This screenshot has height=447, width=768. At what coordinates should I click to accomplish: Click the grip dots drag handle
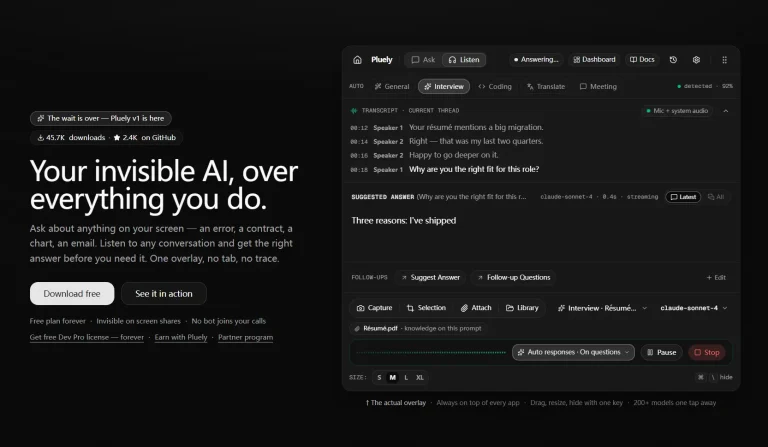click(x=724, y=60)
